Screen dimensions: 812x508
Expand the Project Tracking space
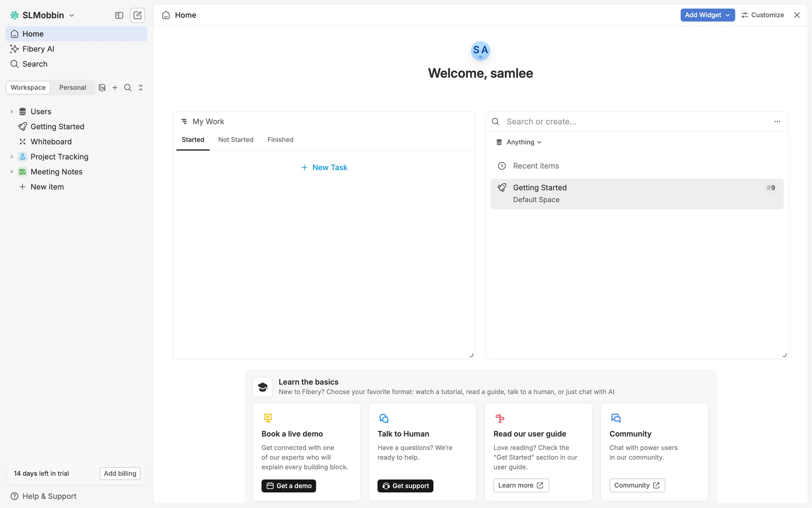[x=12, y=157]
